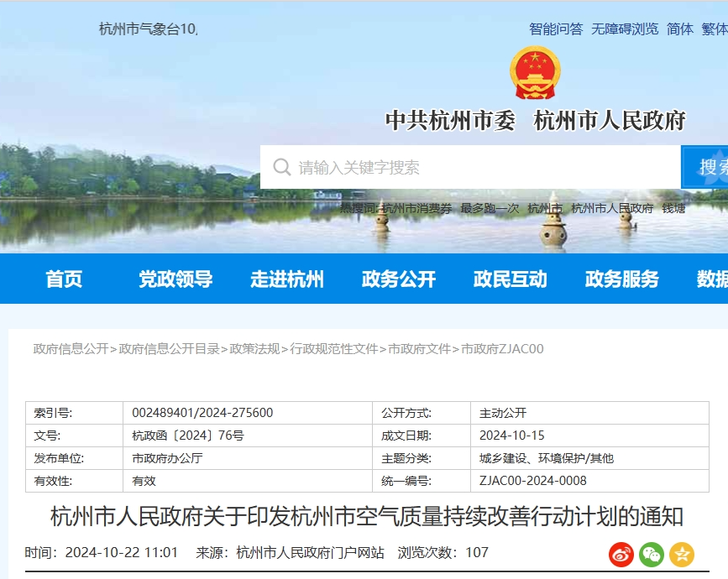This screenshot has height=579, width=728.
Task: Open 行政规范性文件 breadcrumb link
Action: point(334,348)
